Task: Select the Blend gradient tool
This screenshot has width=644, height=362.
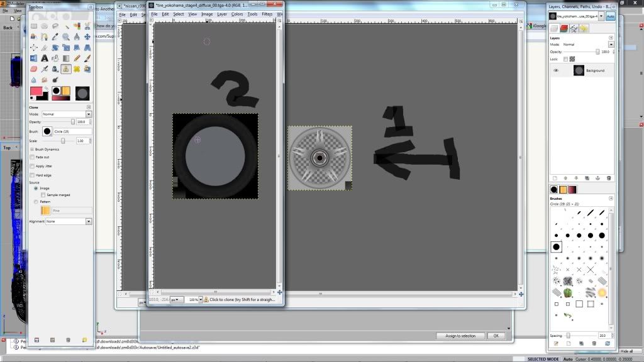Action: click(x=66, y=58)
